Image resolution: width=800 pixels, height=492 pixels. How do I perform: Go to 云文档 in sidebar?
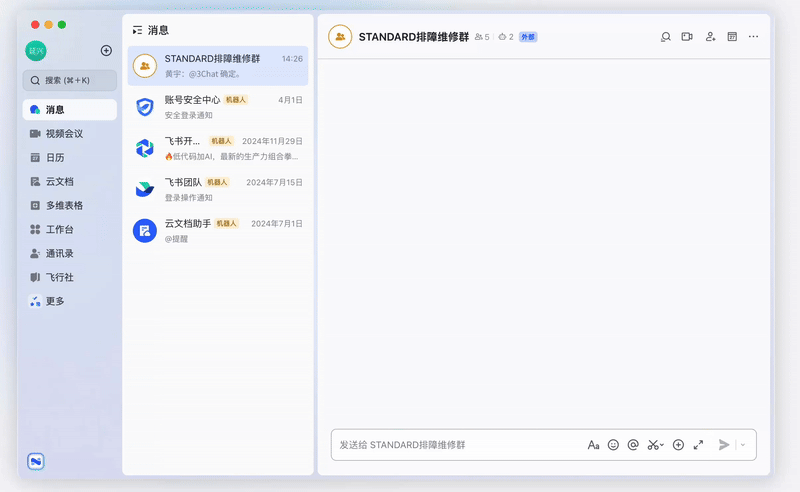59,182
